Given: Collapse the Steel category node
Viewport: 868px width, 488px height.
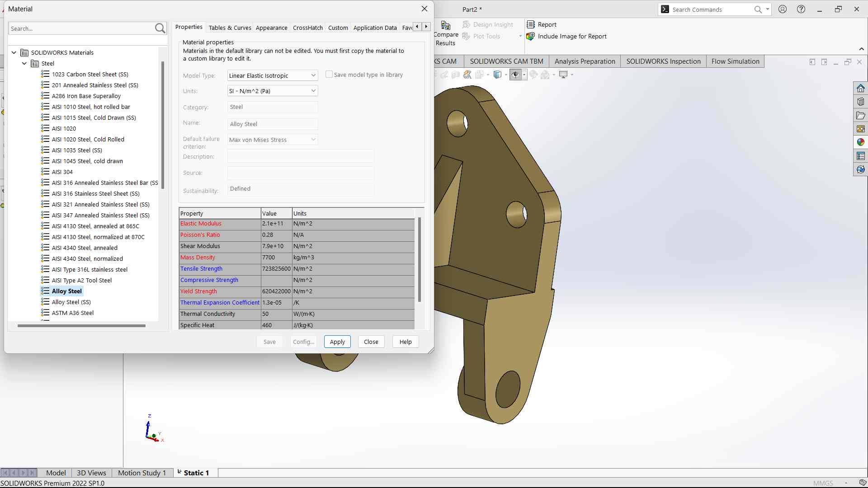Looking at the screenshot, I should pos(24,64).
